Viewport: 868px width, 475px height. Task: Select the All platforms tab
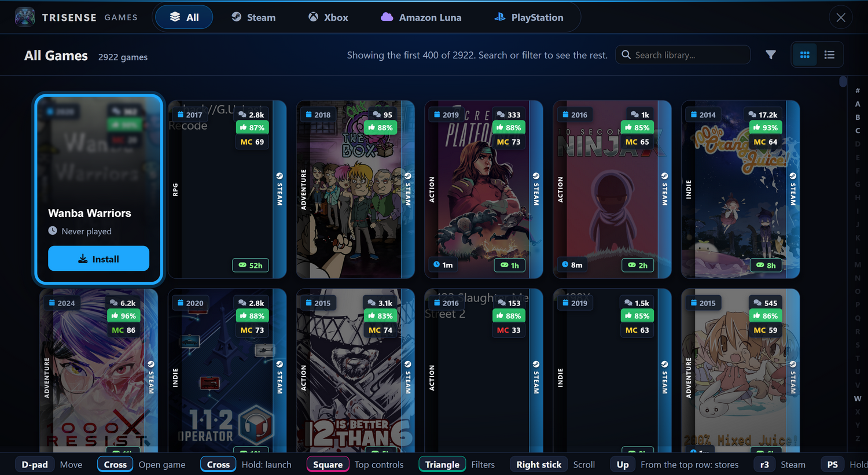pos(184,17)
